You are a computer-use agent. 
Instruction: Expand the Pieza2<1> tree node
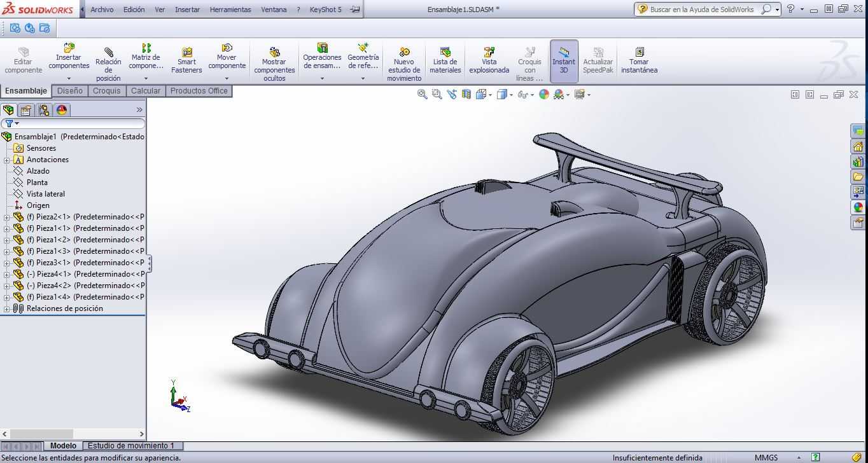[7, 217]
